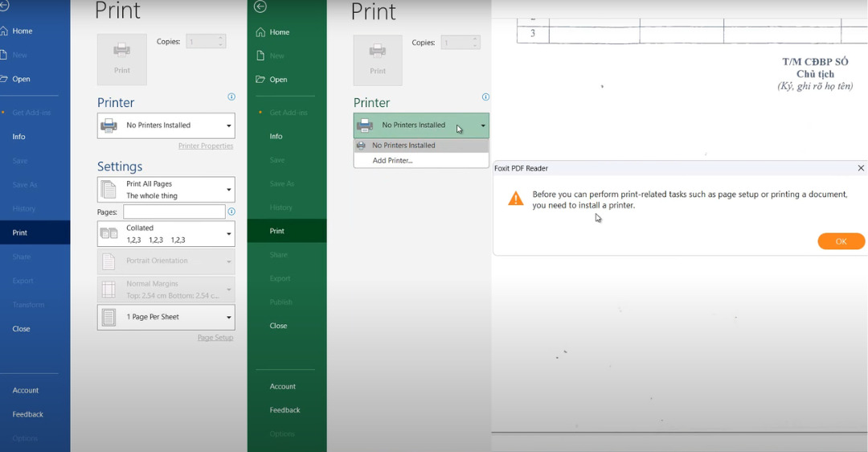The width and height of the screenshot is (868, 452).
Task: Click the back arrow in the green Excel sidebar
Action: coord(260,6)
